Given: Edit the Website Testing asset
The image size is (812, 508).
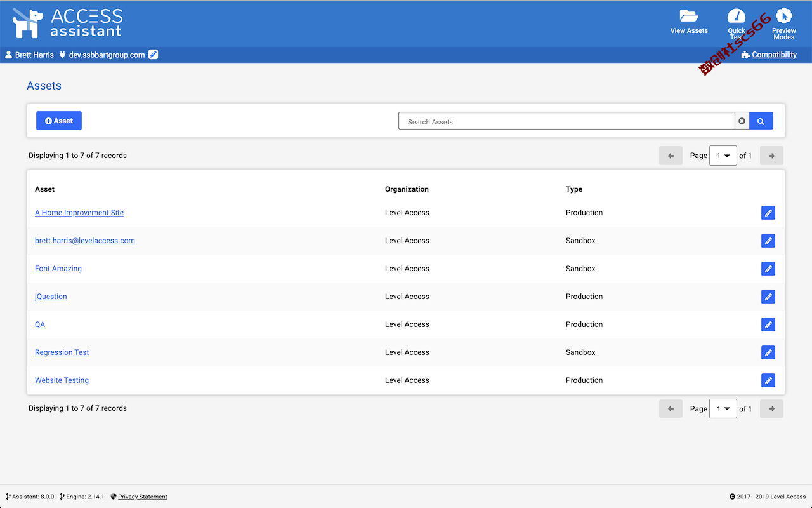Looking at the screenshot, I should point(768,380).
